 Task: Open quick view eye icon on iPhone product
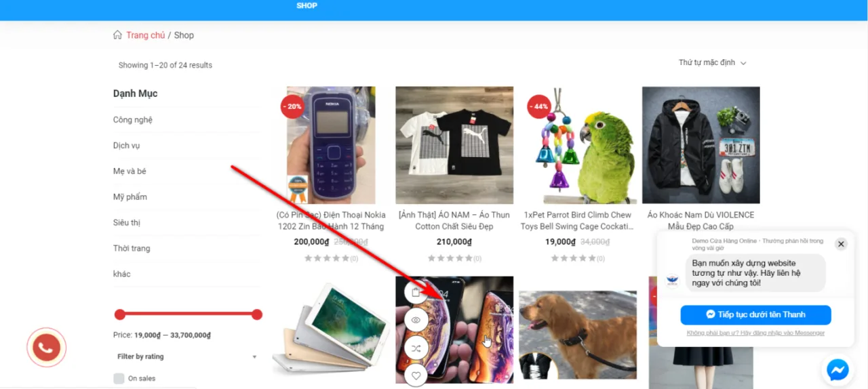(x=416, y=320)
